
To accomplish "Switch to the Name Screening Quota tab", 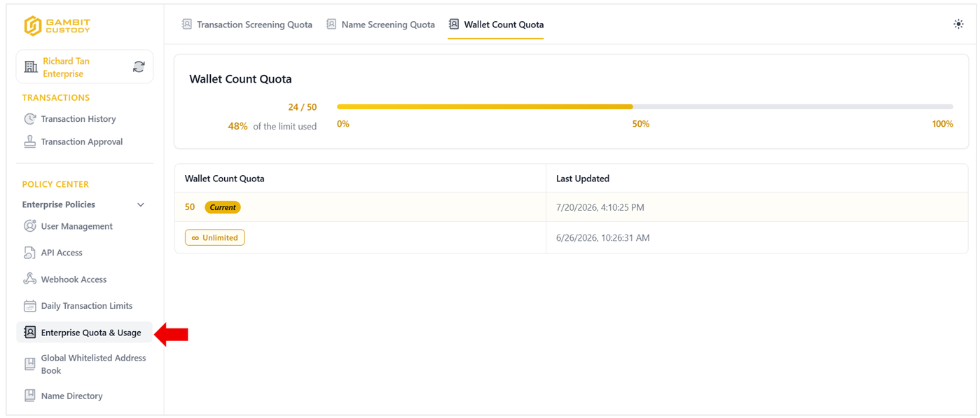I will [x=380, y=25].
